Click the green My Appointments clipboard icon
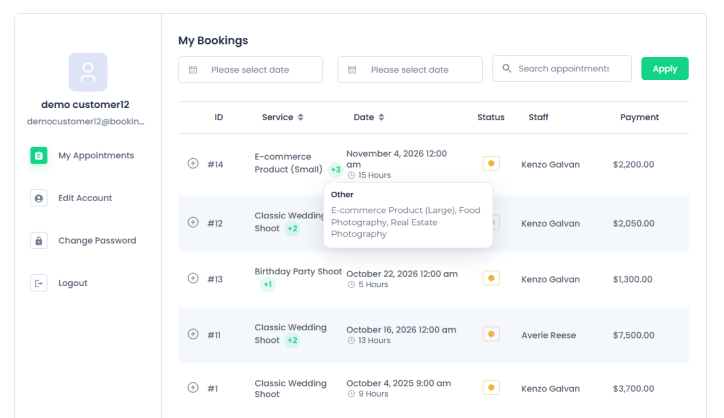Screen dimensions: 724x418 (39, 156)
